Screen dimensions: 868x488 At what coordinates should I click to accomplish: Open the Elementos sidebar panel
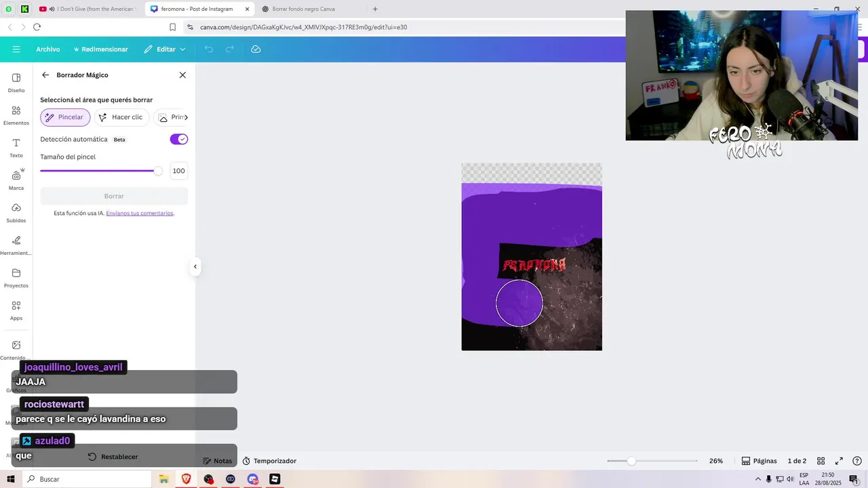[16, 115]
